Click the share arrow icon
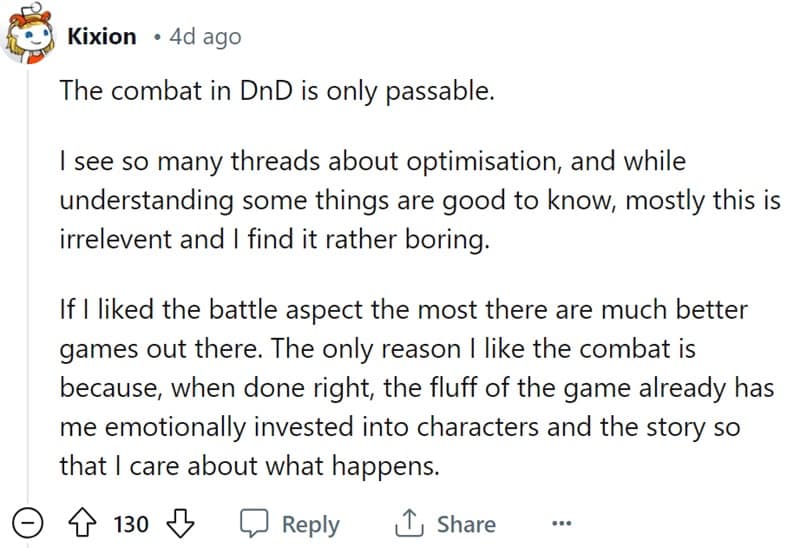The image size is (800, 548). pos(408,523)
